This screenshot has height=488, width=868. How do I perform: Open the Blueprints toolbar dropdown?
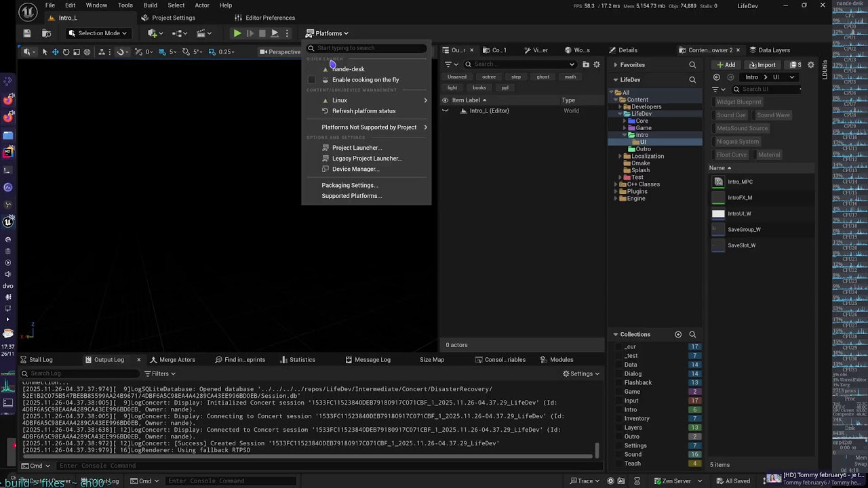click(x=179, y=33)
